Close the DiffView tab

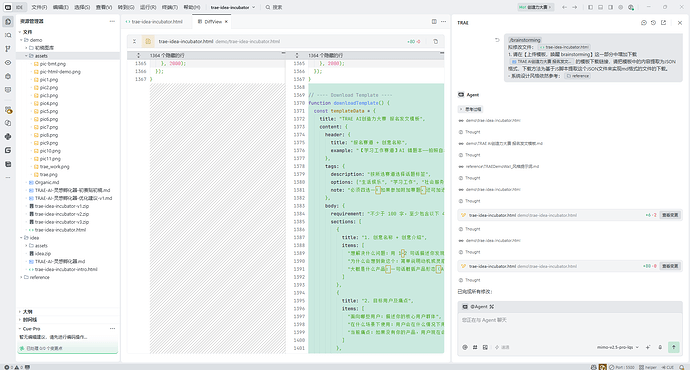[226, 22]
